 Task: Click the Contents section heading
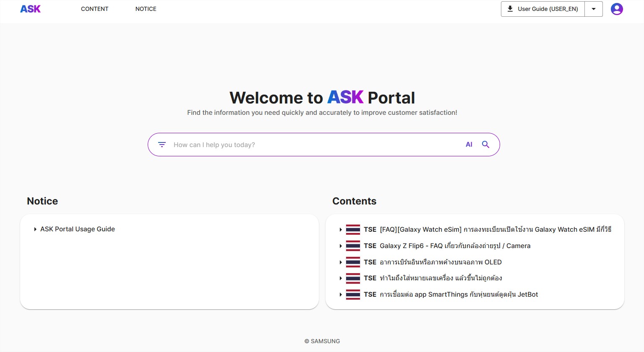point(355,201)
